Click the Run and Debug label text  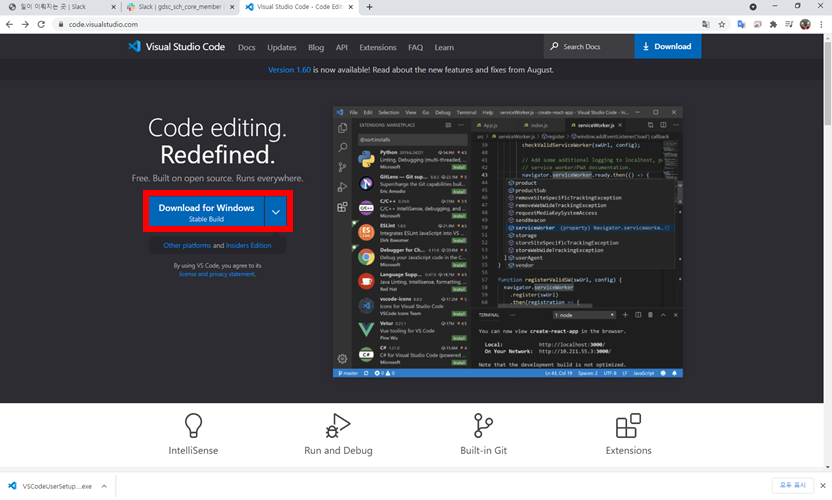click(338, 450)
